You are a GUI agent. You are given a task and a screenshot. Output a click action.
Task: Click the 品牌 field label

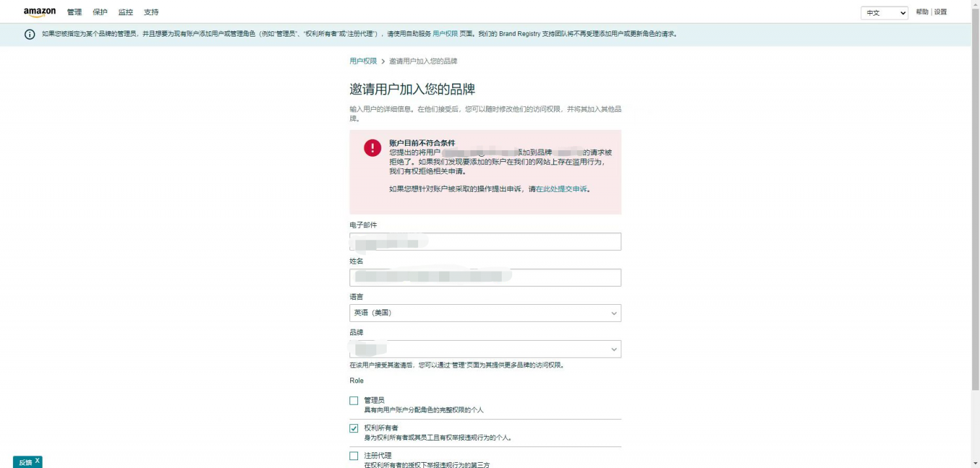(357, 332)
